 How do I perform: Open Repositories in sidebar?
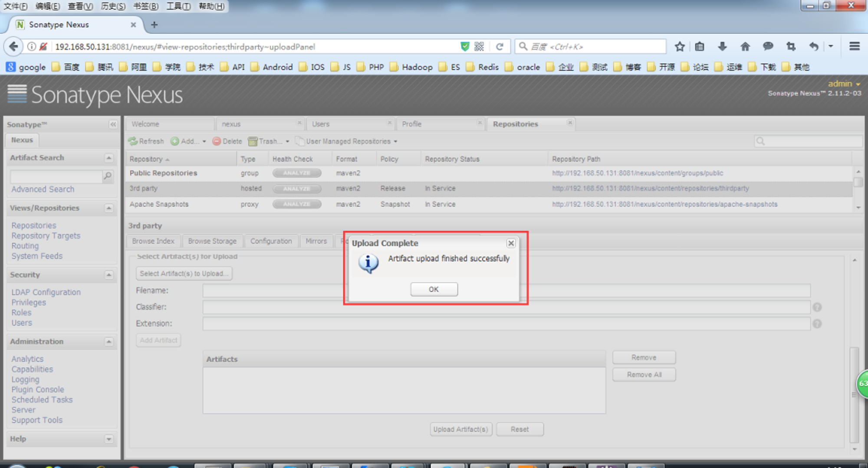click(34, 225)
